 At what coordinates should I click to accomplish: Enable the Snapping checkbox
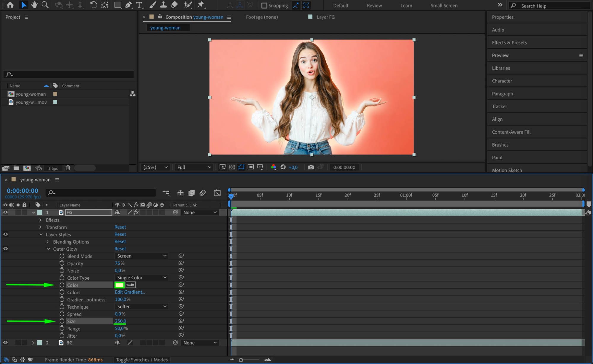click(264, 6)
